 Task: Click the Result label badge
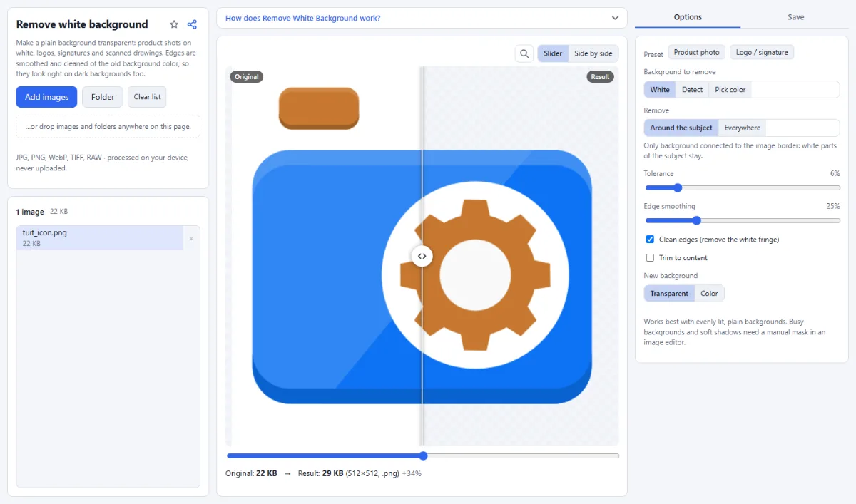pos(601,77)
